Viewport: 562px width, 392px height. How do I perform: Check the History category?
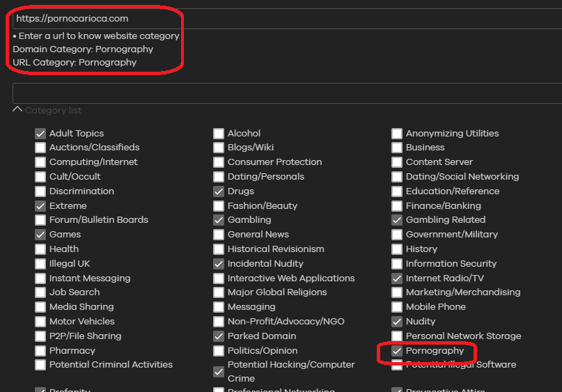(397, 249)
